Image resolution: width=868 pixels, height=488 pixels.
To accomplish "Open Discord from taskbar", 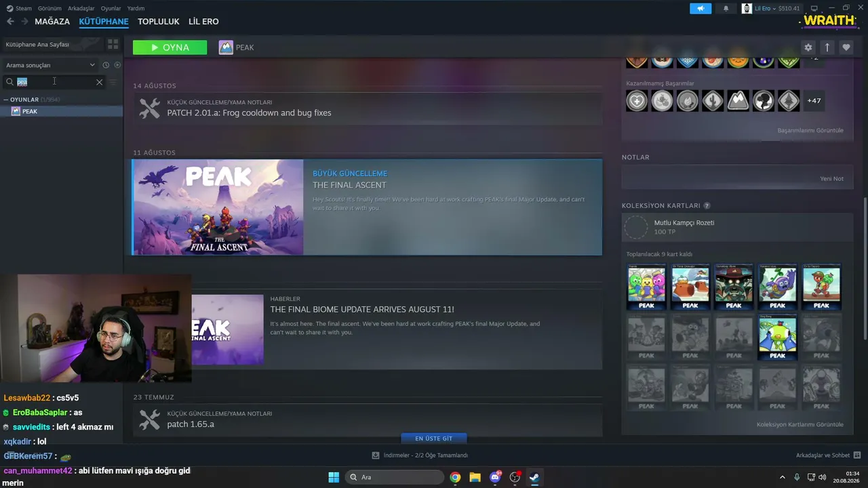I will 495,477.
